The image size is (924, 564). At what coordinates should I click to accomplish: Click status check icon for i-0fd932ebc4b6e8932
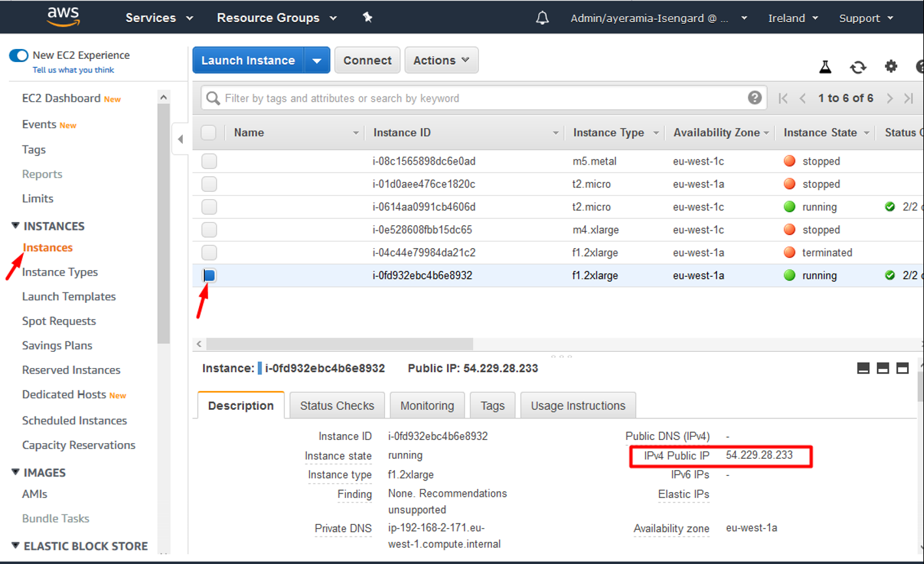[x=889, y=275]
